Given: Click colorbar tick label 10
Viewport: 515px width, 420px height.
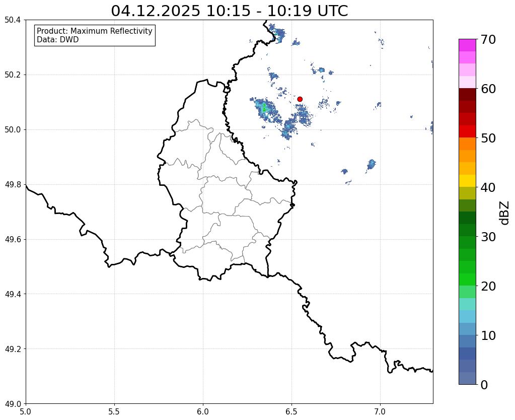Looking at the screenshot, I should pos(488,335).
